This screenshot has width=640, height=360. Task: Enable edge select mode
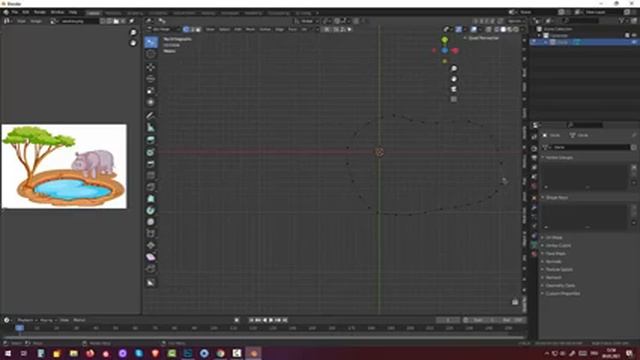(x=192, y=29)
